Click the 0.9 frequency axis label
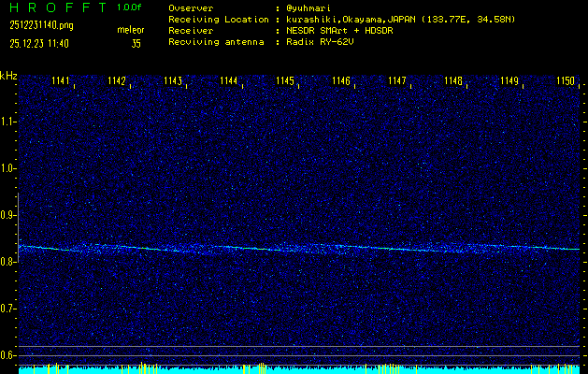The width and height of the screenshot is (588, 374). 8,215
